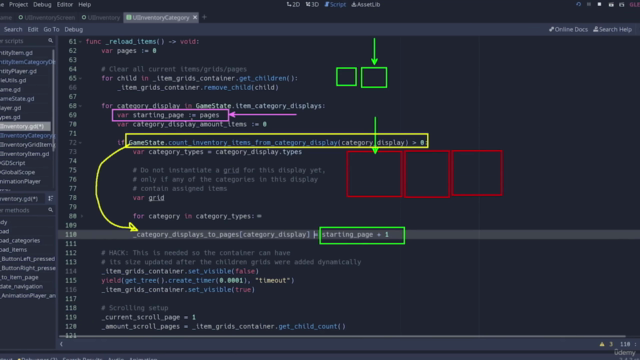The height and width of the screenshot is (360, 640).
Task: Jump to the update_navigation method
Action: [x=21, y=286]
